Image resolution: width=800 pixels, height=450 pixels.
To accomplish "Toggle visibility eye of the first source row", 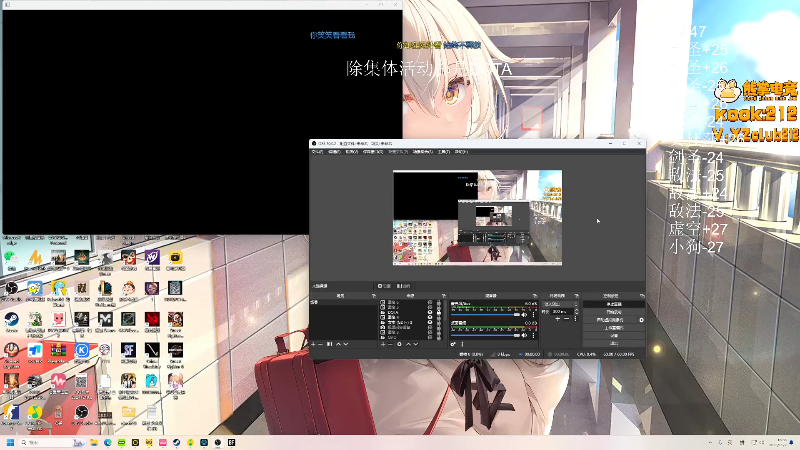I will click(430, 302).
